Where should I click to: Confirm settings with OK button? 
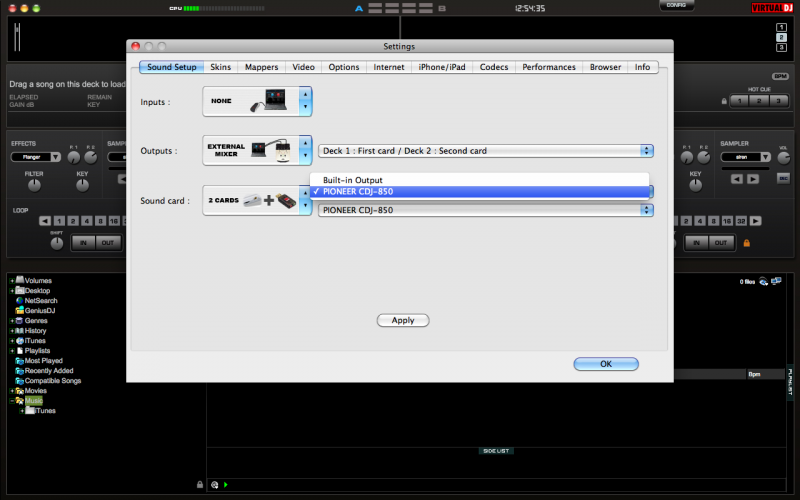pyautogui.click(x=606, y=364)
